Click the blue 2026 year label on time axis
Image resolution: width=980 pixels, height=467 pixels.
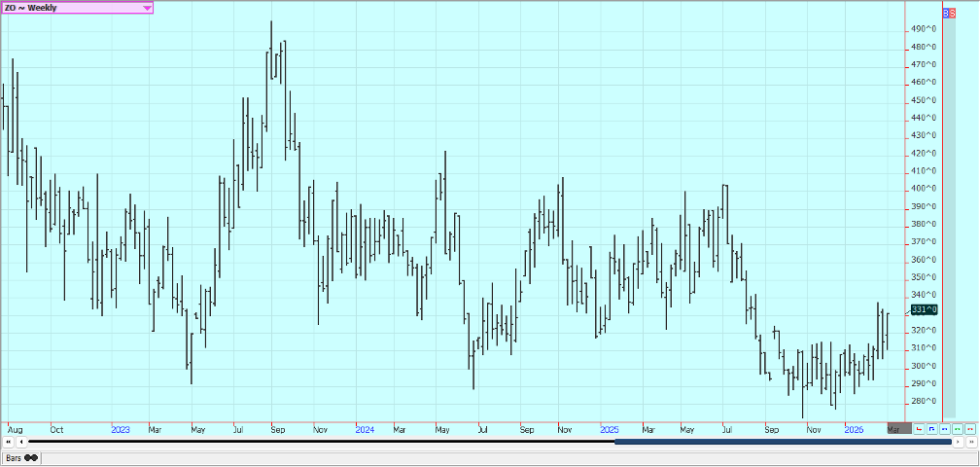point(854,428)
